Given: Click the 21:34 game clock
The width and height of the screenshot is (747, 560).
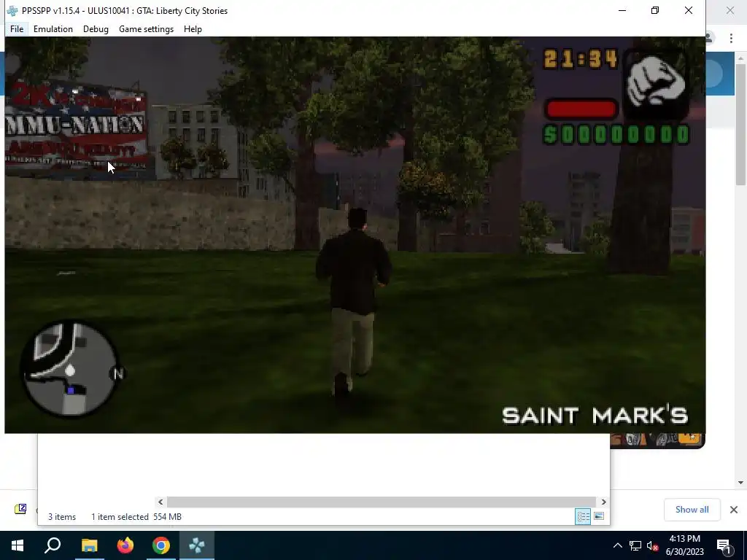Looking at the screenshot, I should (x=581, y=59).
